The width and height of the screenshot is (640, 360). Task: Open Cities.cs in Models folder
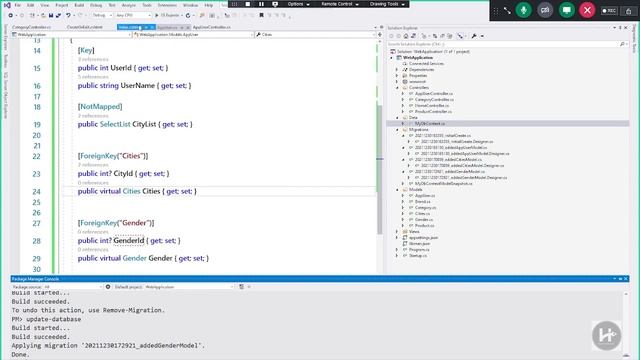click(x=422, y=213)
